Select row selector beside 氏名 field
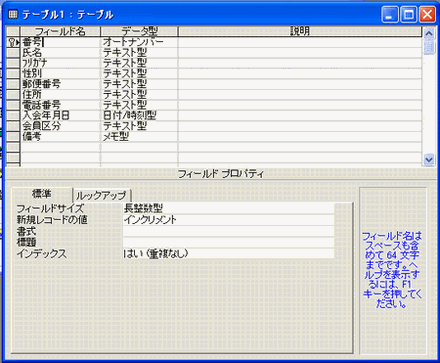The height and width of the screenshot is (363, 440). [13, 52]
